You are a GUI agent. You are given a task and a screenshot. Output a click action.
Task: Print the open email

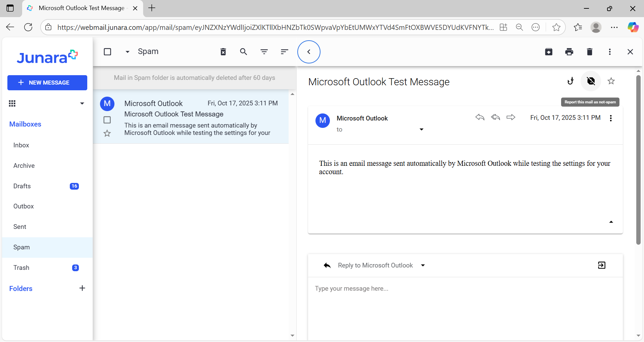(x=569, y=52)
